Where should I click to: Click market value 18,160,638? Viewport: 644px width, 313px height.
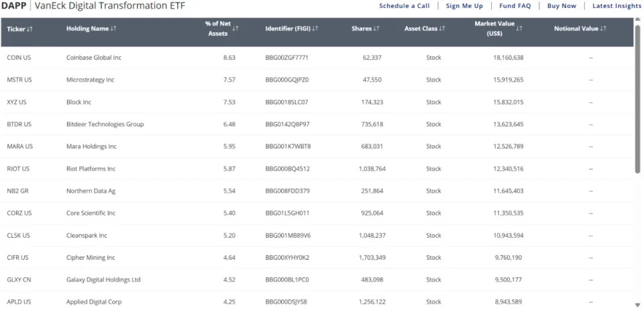pos(508,58)
